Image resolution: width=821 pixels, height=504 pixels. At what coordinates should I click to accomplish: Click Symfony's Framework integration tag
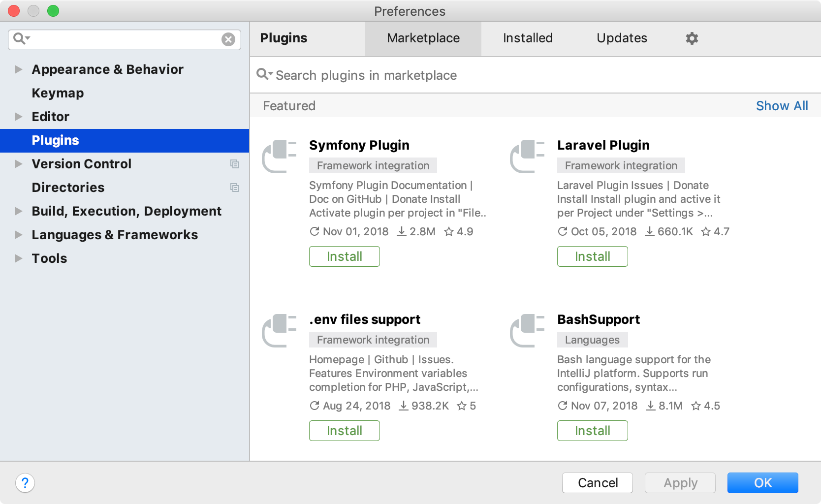click(373, 165)
